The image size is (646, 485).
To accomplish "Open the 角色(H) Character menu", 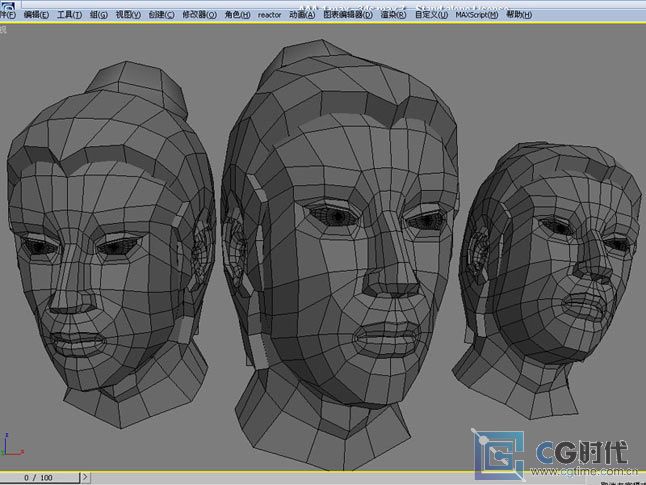I will click(237, 15).
